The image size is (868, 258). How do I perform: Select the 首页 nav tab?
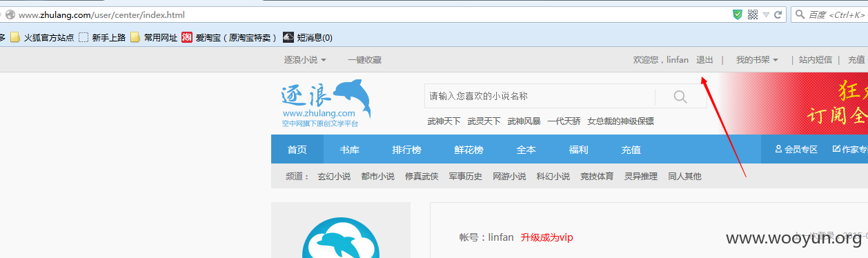(297, 150)
